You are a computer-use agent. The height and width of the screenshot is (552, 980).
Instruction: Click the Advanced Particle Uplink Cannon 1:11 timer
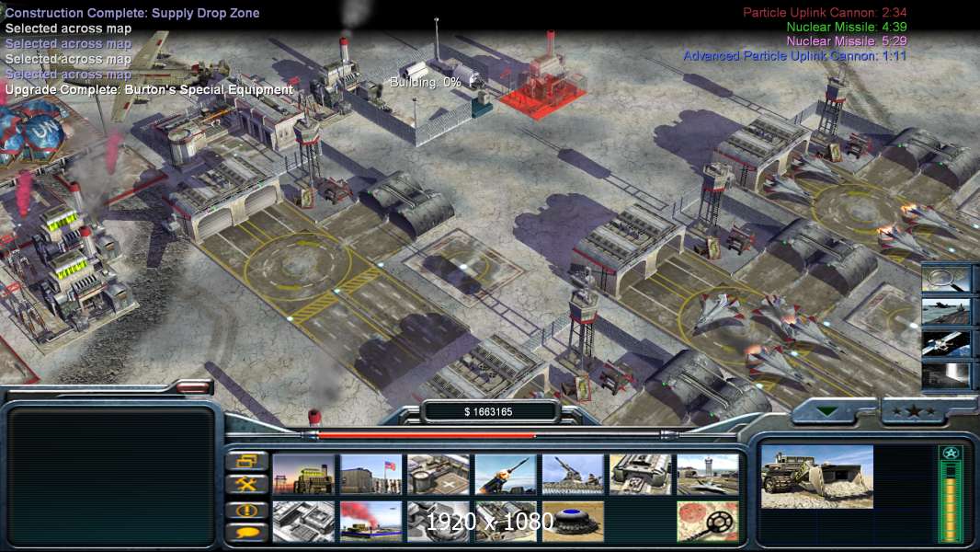(794, 55)
